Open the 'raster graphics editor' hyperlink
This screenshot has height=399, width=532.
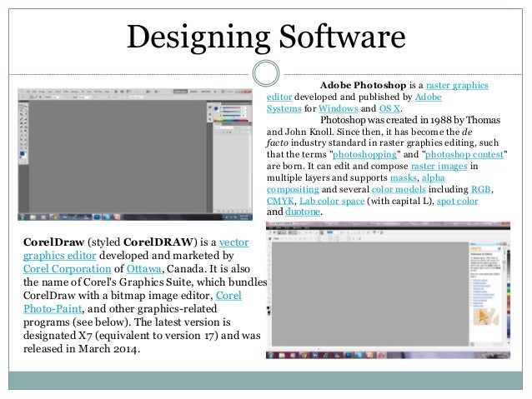457,86
